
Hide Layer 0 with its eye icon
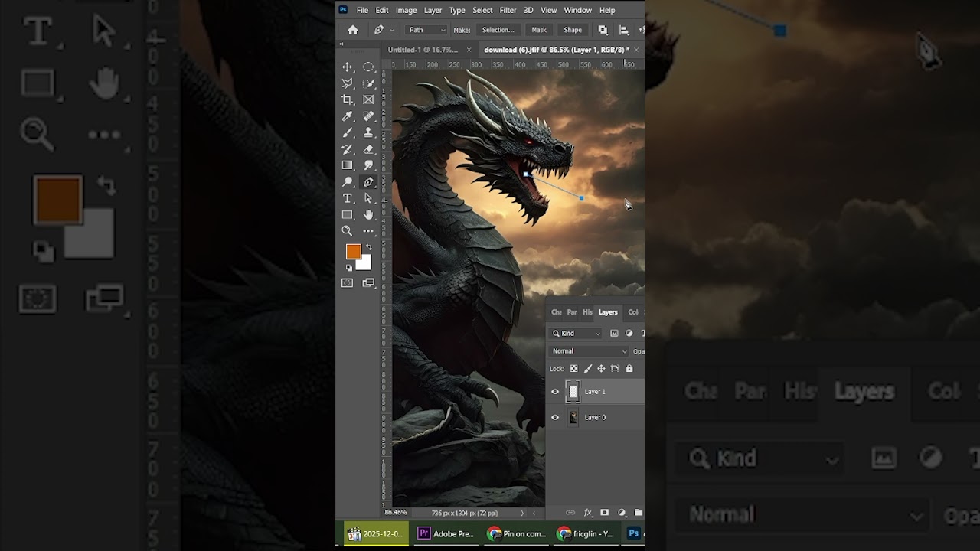[555, 417]
